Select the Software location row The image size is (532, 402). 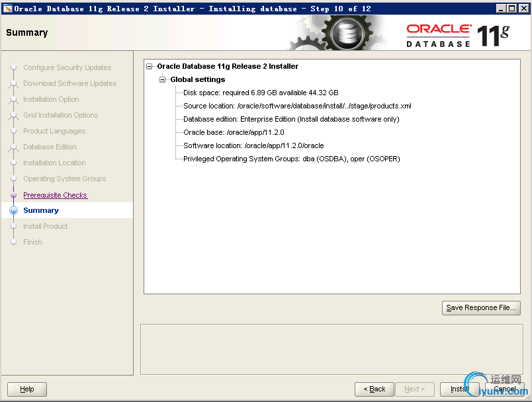click(x=253, y=145)
